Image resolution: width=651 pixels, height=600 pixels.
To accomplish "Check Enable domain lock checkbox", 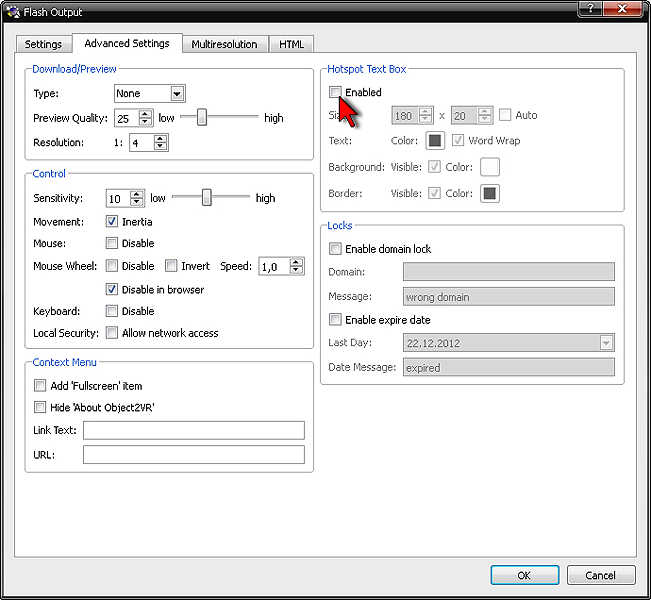I will [335, 249].
